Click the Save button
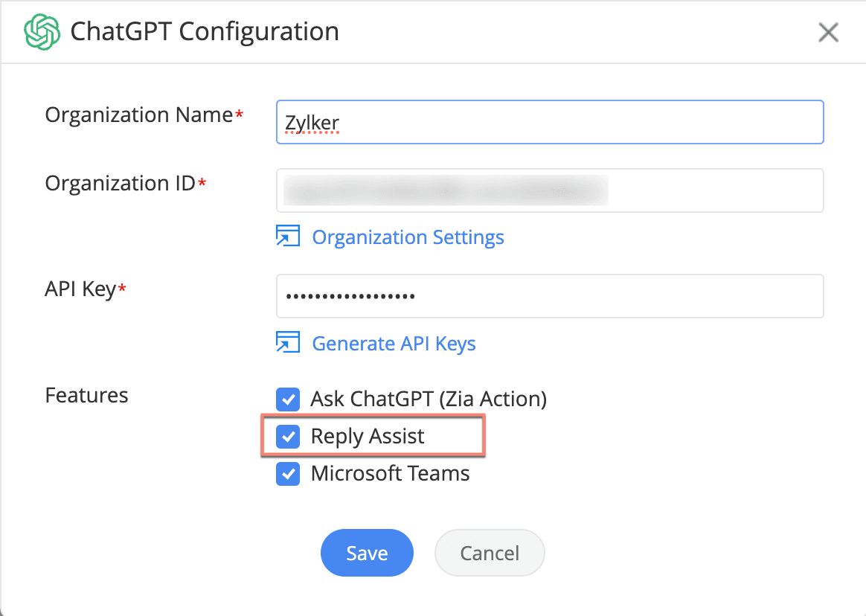The width and height of the screenshot is (866, 616). [x=367, y=553]
